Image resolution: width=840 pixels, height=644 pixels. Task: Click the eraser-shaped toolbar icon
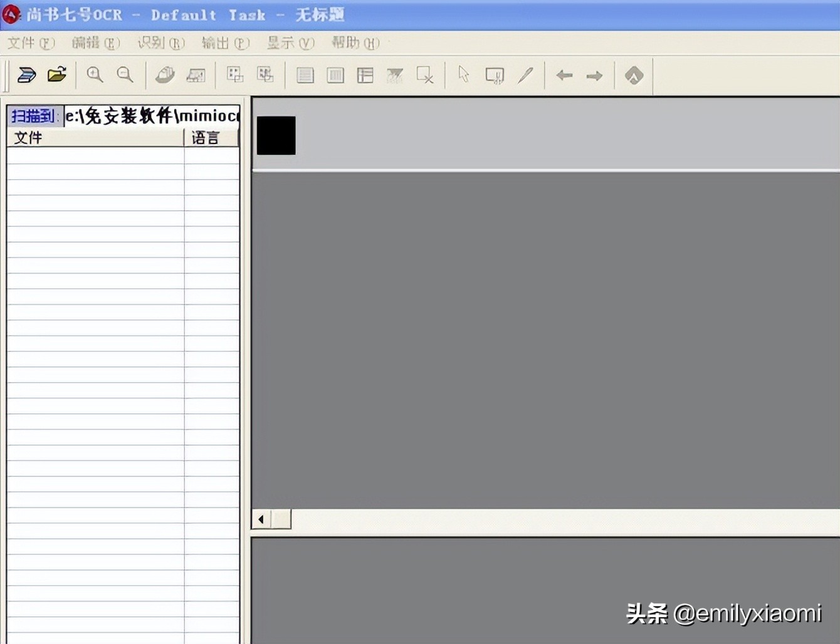click(165, 75)
